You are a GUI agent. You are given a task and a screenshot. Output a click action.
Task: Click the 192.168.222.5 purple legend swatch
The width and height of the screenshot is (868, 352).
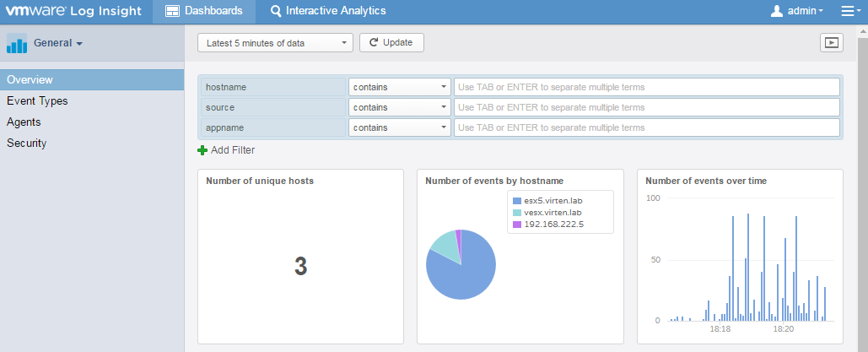pyautogui.click(x=517, y=225)
